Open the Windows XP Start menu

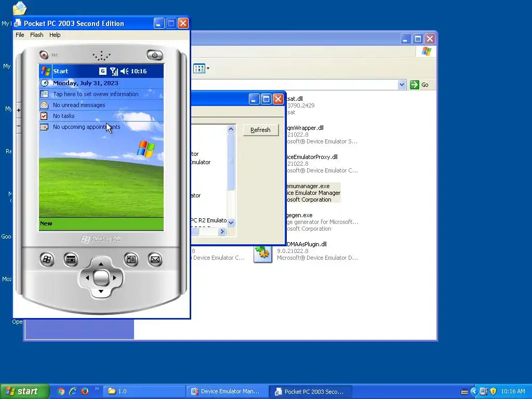24,391
